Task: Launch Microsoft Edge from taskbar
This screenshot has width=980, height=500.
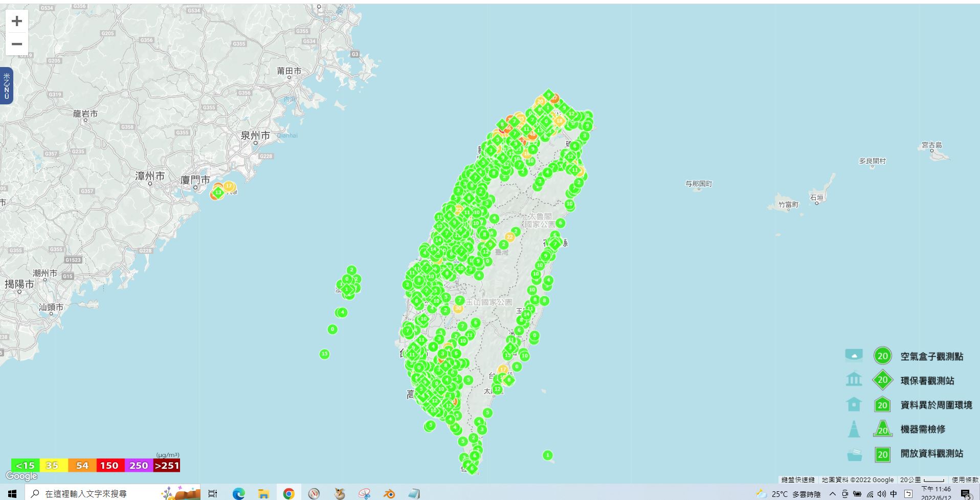Action: click(x=238, y=493)
